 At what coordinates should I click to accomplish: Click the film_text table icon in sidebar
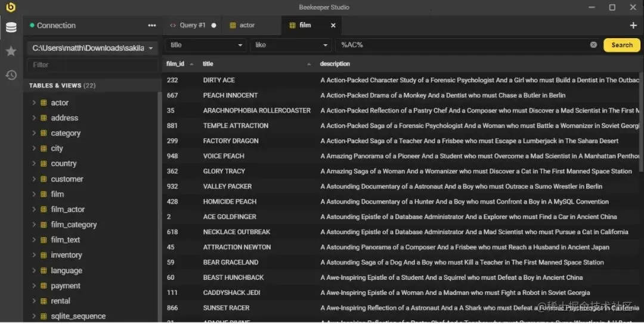click(44, 239)
